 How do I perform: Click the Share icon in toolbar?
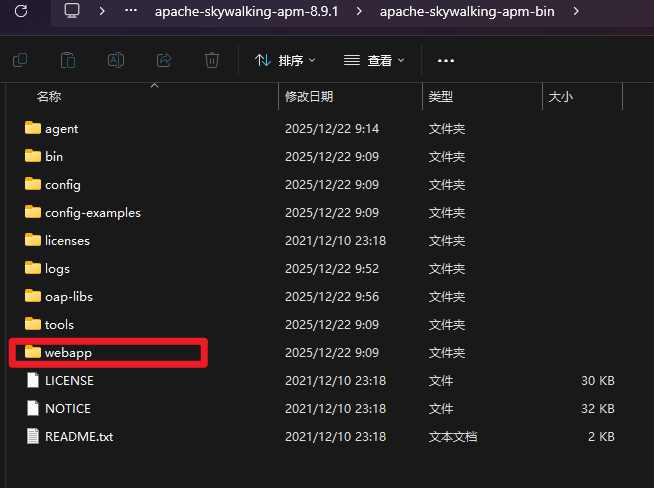point(164,60)
